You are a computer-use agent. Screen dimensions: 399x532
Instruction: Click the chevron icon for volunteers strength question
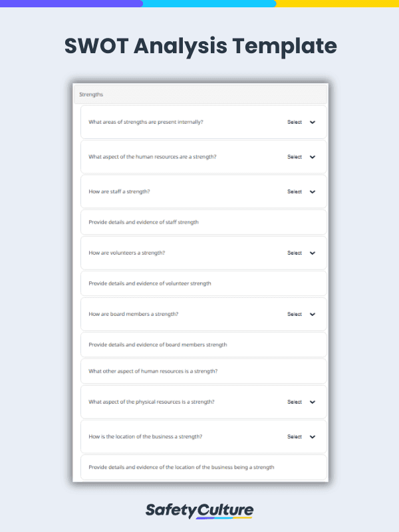311,253
